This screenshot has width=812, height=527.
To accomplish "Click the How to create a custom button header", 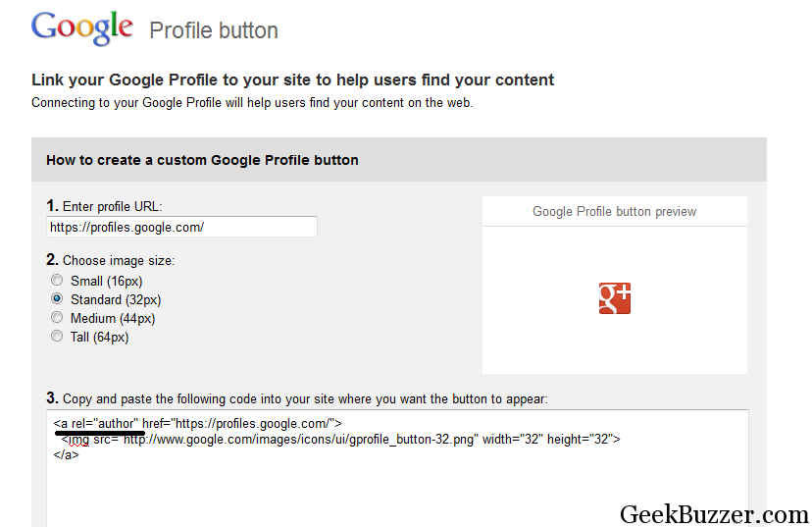I will click(202, 160).
